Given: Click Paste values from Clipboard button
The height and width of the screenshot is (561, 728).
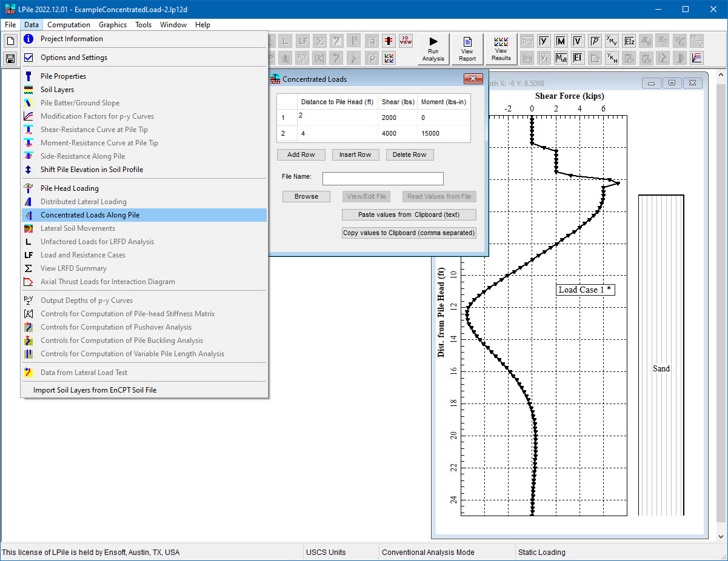Looking at the screenshot, I should (x=409, y=214).
